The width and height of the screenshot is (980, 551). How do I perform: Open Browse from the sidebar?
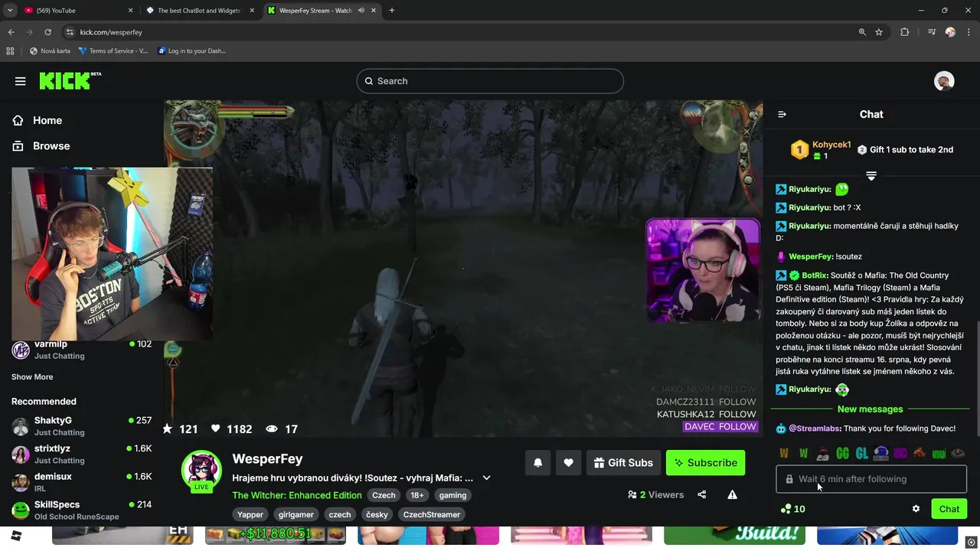41,145
